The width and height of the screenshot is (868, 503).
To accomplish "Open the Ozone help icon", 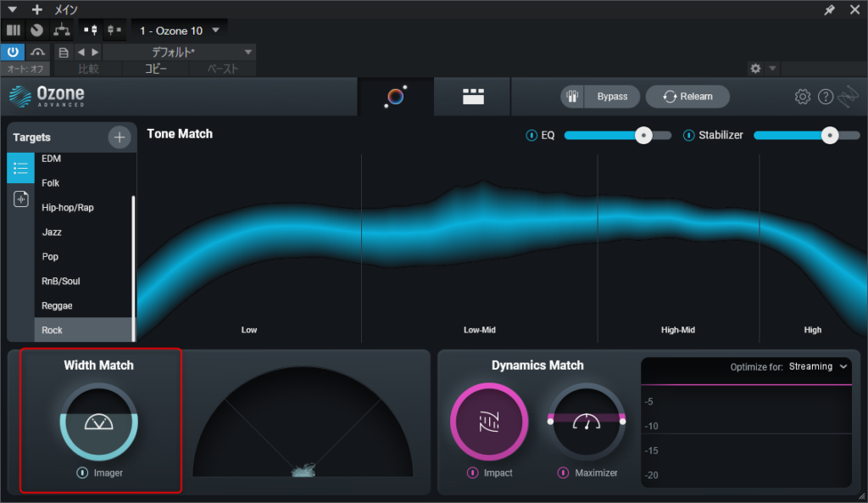I will pos(826,97).
